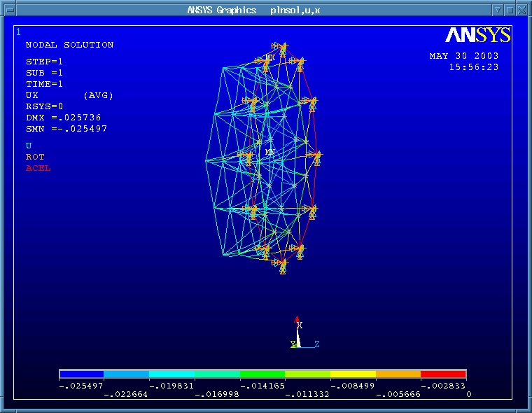Maximize the ANSYS Graphics window
532x413 pixels.
(x=510, y=10)
